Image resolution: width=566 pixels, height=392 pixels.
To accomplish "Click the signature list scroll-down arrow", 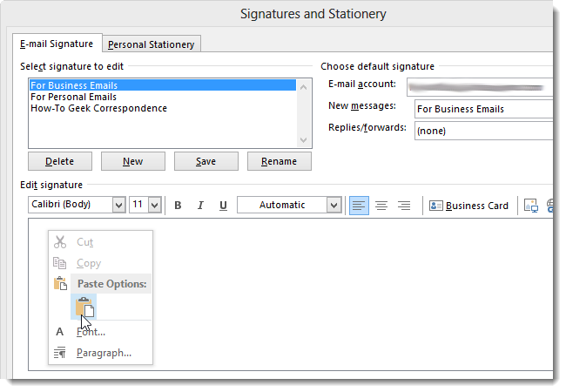I will coord(304,139).
